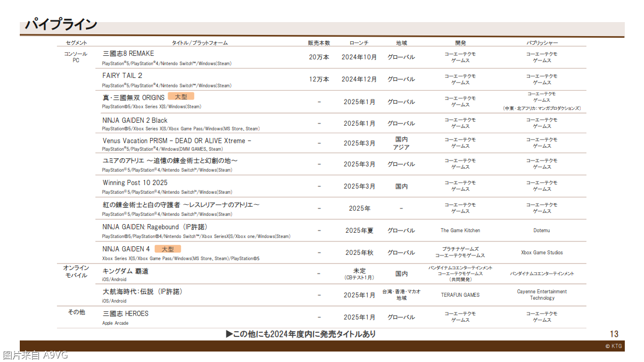The image size is (644, 362).
Task: Click the NINJA GAIDEN 4 title
Action: tap(126, 249)
